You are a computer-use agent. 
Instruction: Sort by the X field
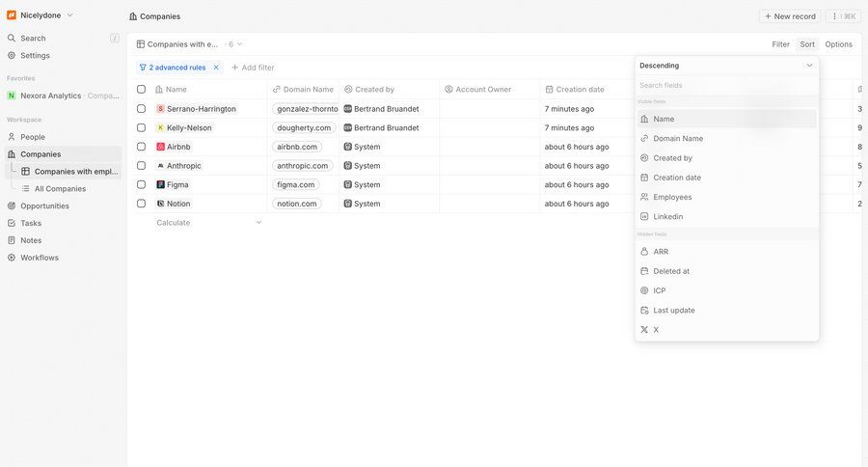[x=727, y=330]
